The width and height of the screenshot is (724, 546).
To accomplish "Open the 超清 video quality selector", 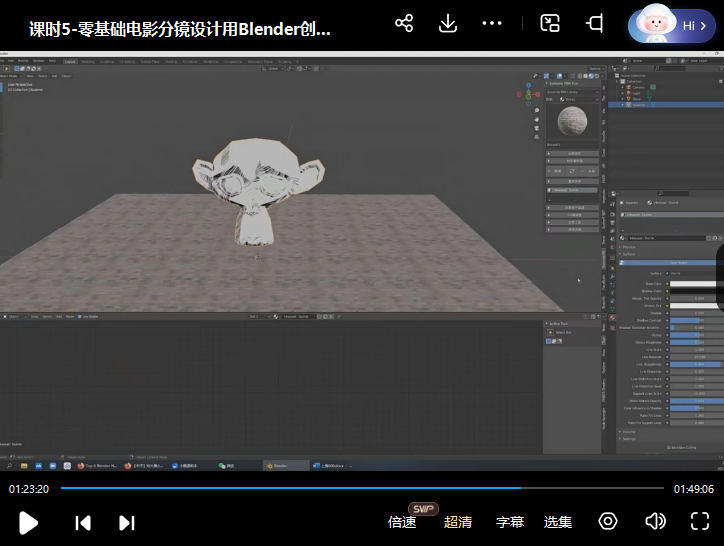I will (458, 522).
